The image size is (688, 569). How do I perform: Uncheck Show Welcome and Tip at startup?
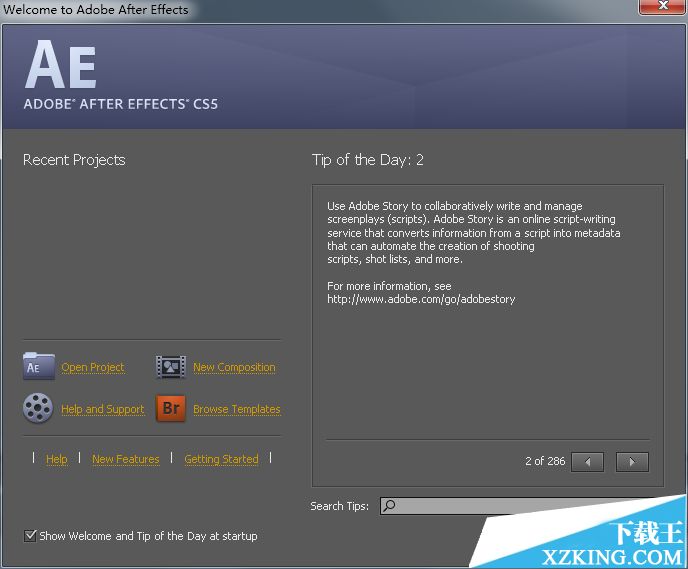[30, 536]
